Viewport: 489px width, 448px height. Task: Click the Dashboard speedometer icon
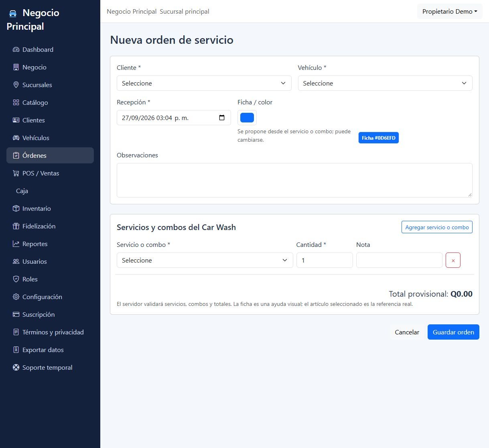[x=16, y=50]
